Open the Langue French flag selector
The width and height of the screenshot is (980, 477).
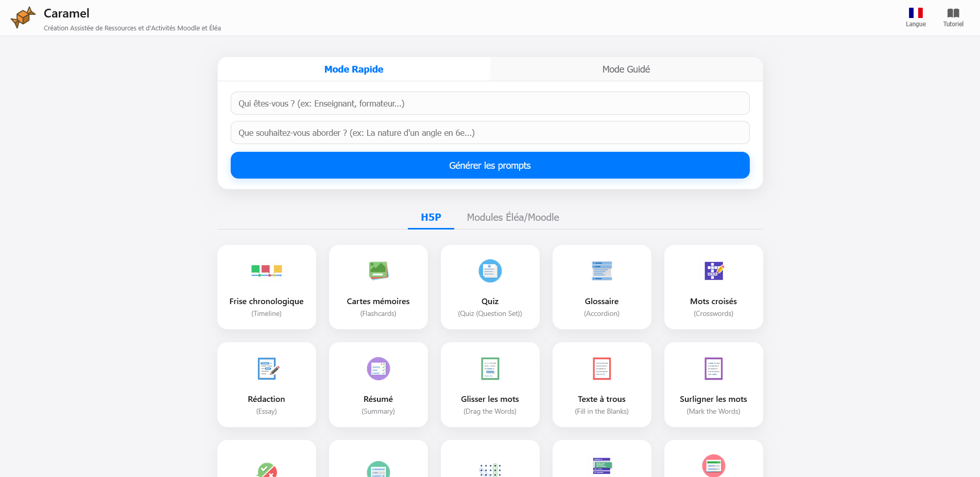pos(915,13)
